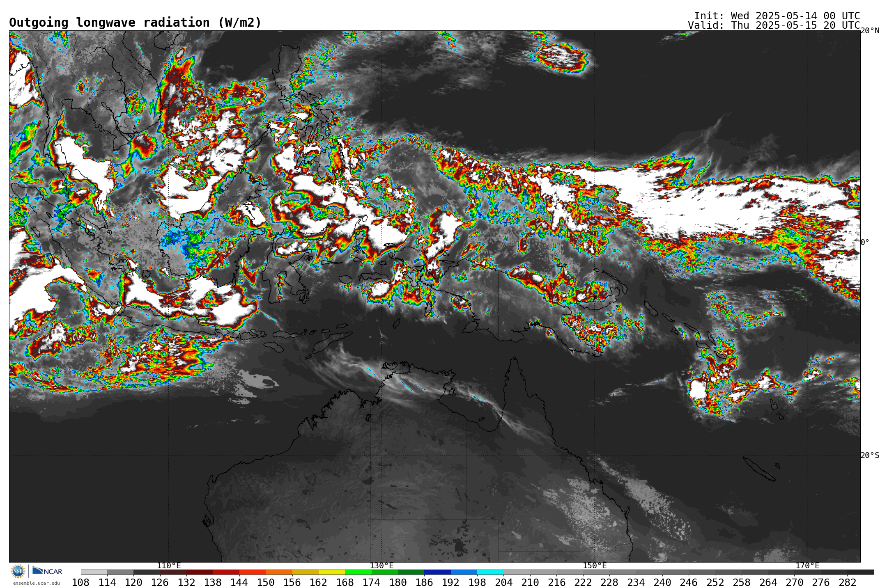Image resolution: width=887 pixels, height=588 pixels.
Task: Click the orange 150 colorbar swatch
Action: pyautogui.click(x=279, y=572)
